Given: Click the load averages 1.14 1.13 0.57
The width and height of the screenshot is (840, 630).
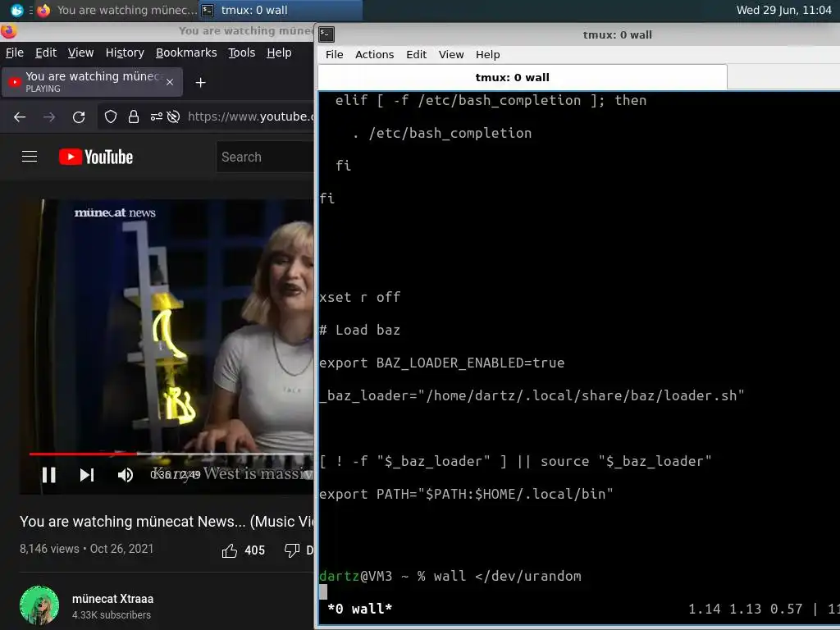Looking at the screenshot, I should pyautogui.click(x=745, y=609).
